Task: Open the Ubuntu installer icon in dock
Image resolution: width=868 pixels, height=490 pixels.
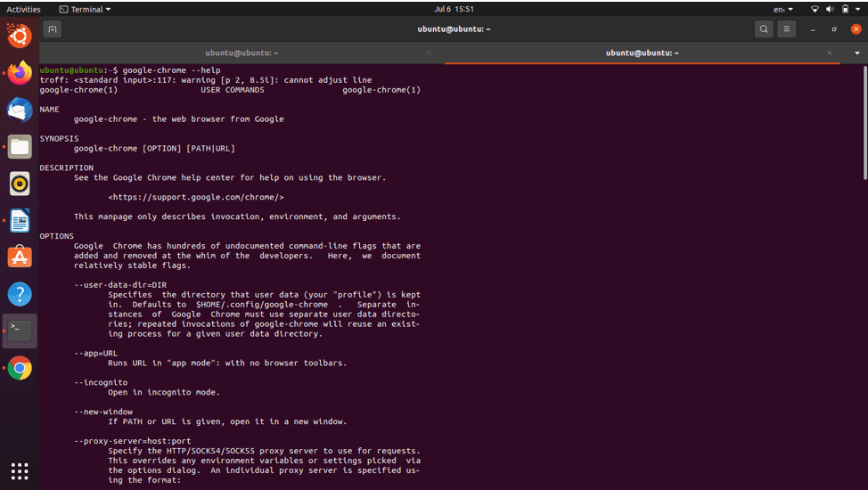Action: click(x=20, y=37)
